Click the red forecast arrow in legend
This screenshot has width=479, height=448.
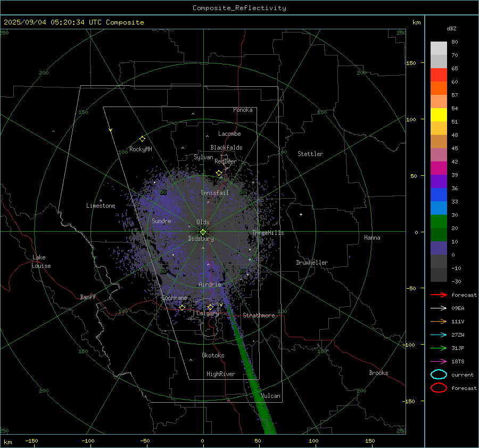[x=439, y=295]
